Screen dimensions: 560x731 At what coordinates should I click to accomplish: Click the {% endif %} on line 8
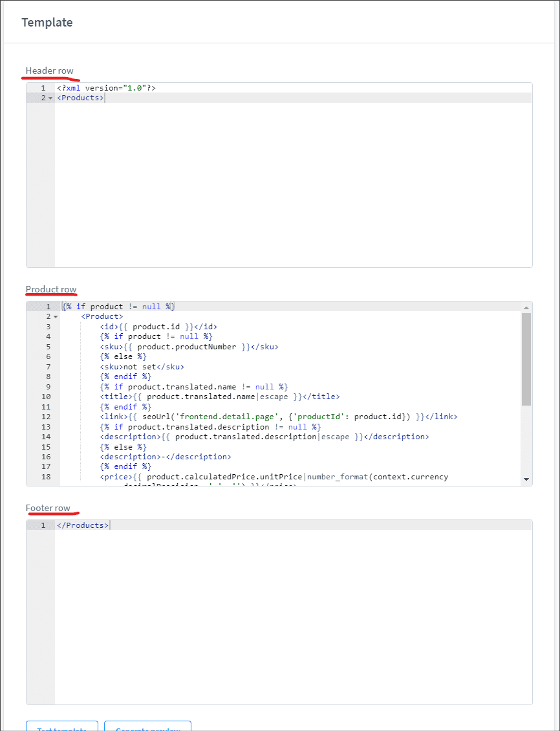click(125, 376)
